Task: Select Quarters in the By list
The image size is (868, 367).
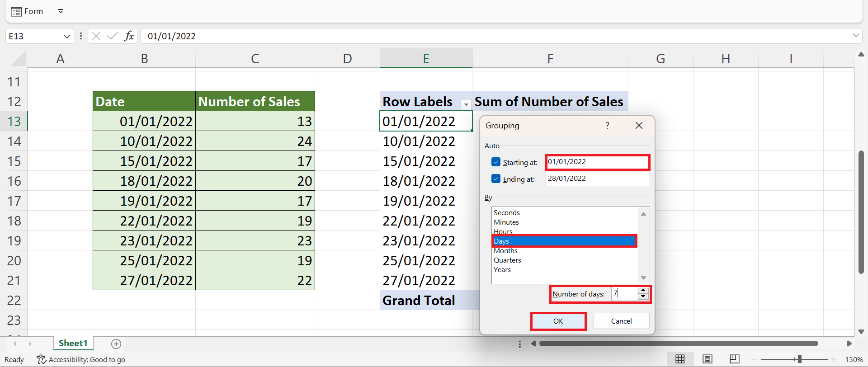Action: pyautogui.click(x=507, y=260)
